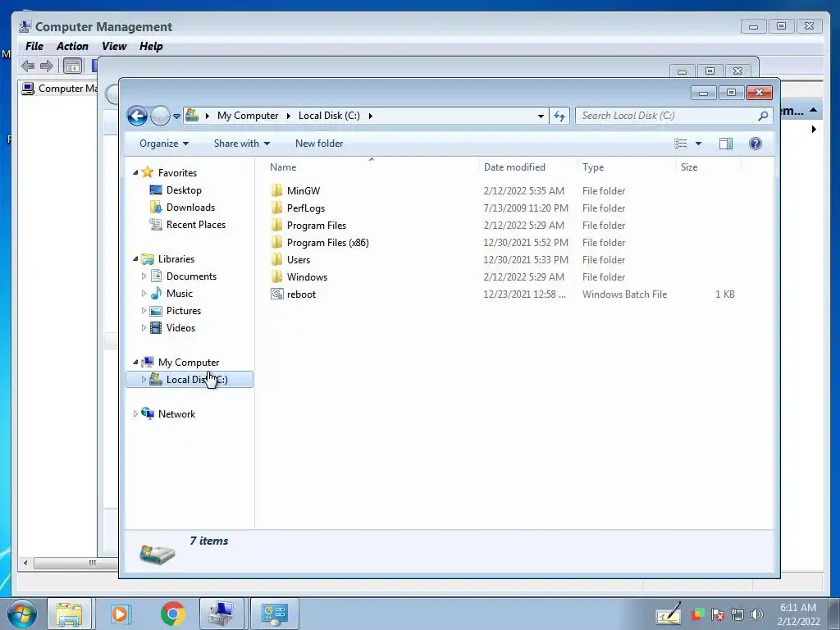Open Desktop under Favorites
The image size is (840, 630).
184,190
